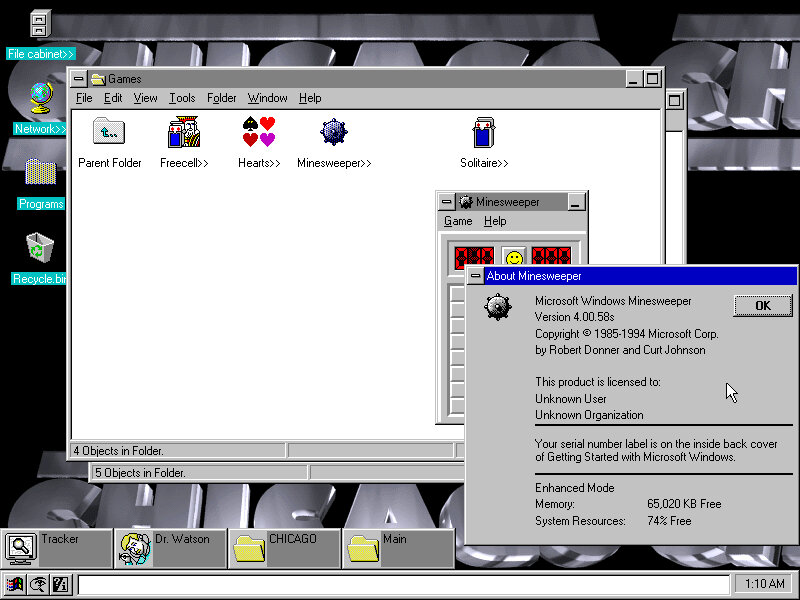Open the Games window control menu box

click(x=79, y=79)
